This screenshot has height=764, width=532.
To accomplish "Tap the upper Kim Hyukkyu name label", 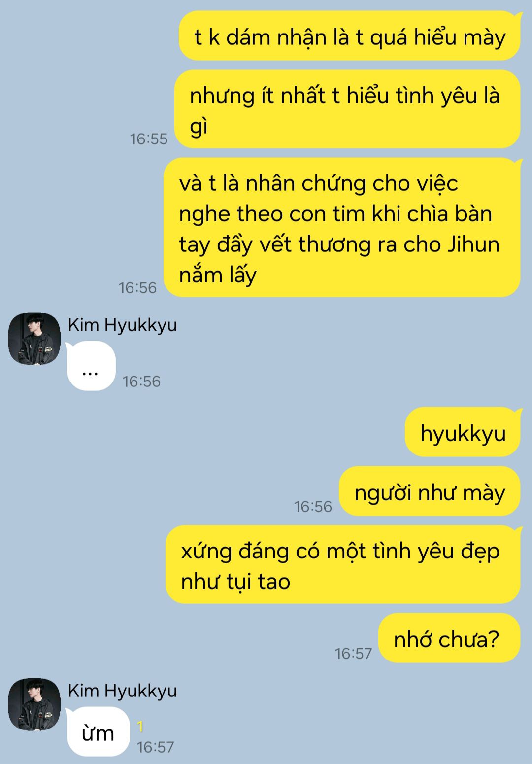I will (122, 325).
